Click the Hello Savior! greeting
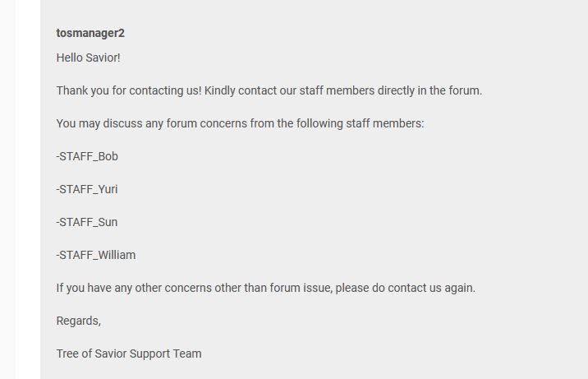The height and width of the screenshot is (379, 588). click(88, 58)
